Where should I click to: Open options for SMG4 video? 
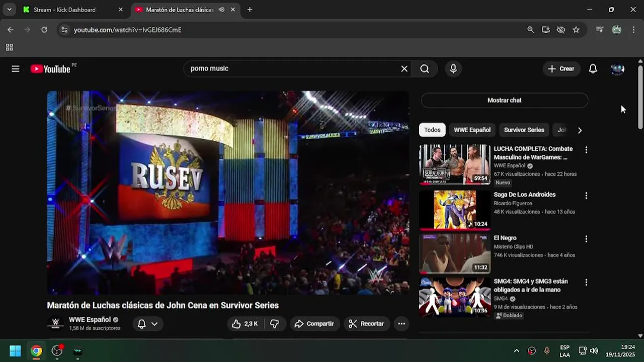[586, 283]
